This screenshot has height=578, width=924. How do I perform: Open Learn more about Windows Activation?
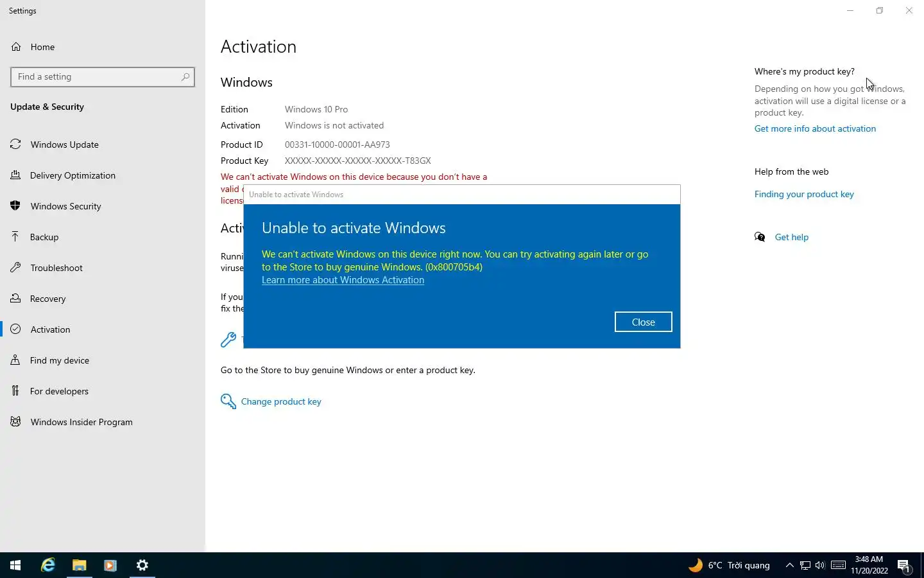343,280
